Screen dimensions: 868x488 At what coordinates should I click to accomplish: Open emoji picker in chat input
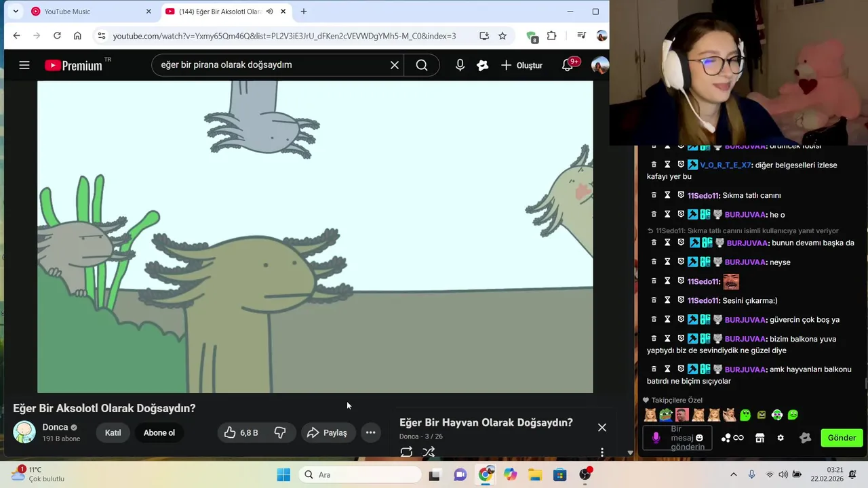700,438
